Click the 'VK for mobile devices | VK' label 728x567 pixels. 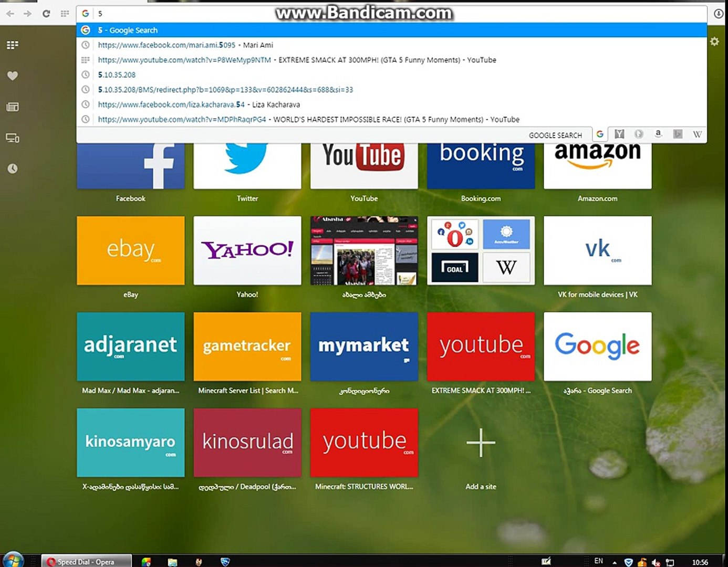coord(598,295)
